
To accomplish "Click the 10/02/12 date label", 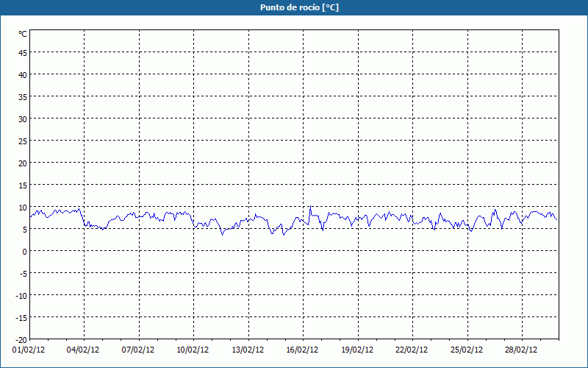I will pos(193,350).
